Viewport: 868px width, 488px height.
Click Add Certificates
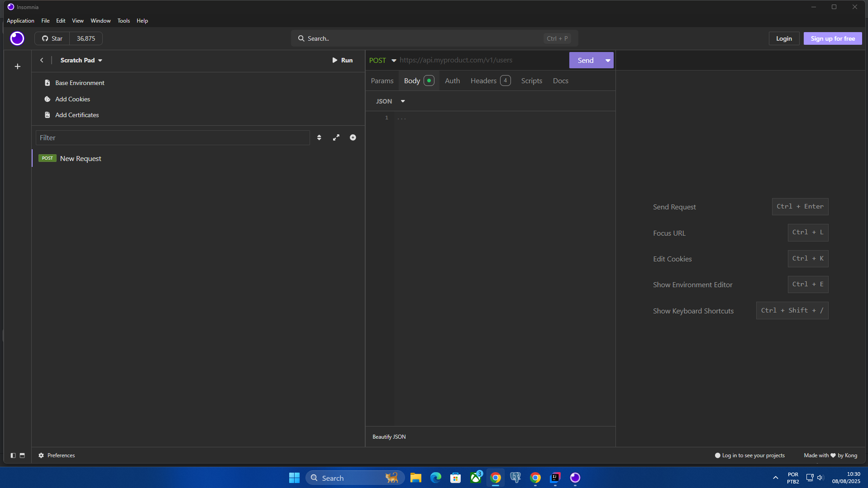(72, 115)
